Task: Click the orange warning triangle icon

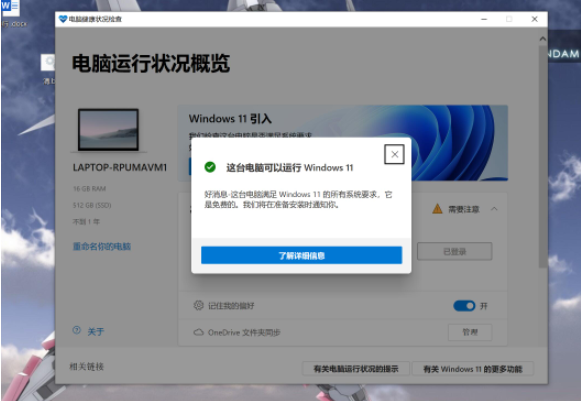Action: [x=438, y=209]
